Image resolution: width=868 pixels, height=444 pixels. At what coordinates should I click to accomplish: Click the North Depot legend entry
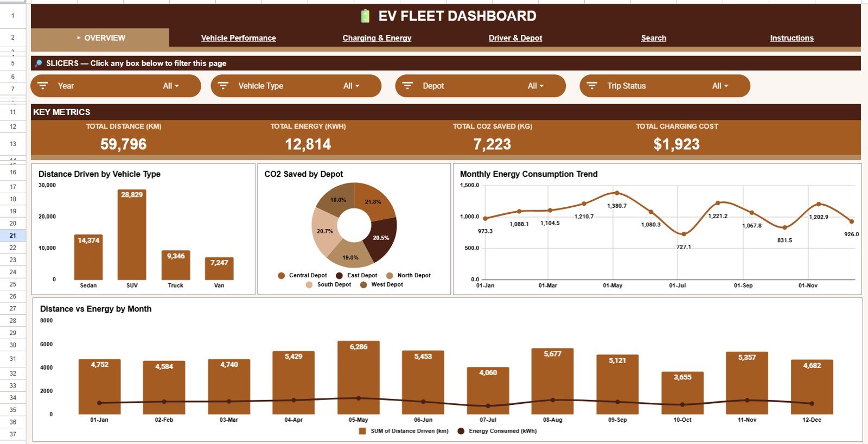[409, 276]
